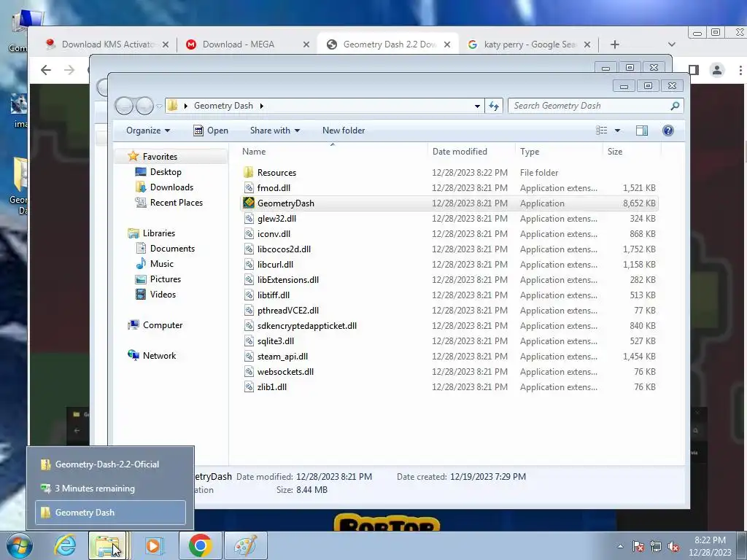
Task: Click Chrome back navigation arrow
Action: [46, 71]
